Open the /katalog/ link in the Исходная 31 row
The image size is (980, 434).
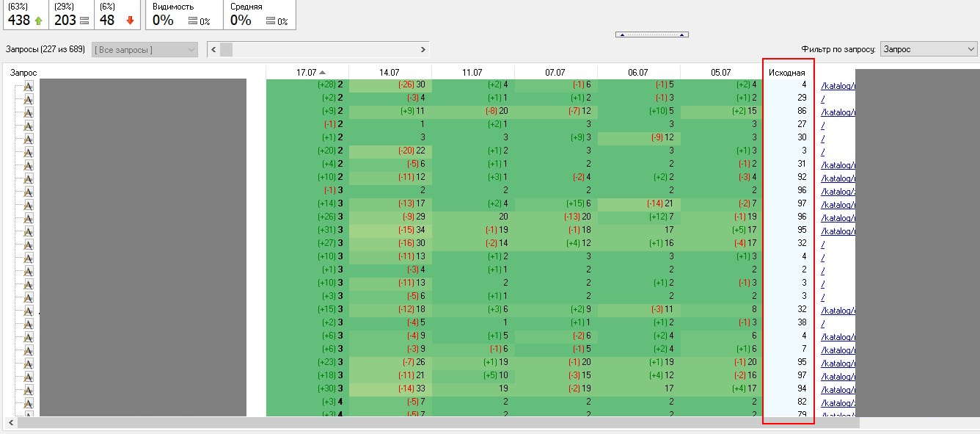click(x=838, y=164)
